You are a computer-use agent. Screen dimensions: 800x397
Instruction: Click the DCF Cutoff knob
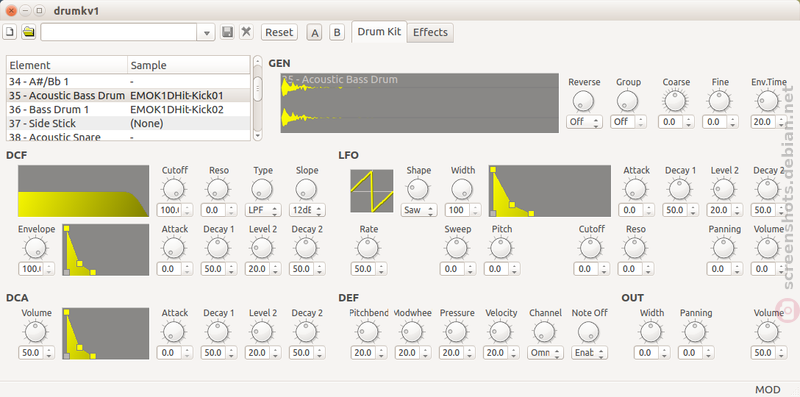(x=173, y=190)
